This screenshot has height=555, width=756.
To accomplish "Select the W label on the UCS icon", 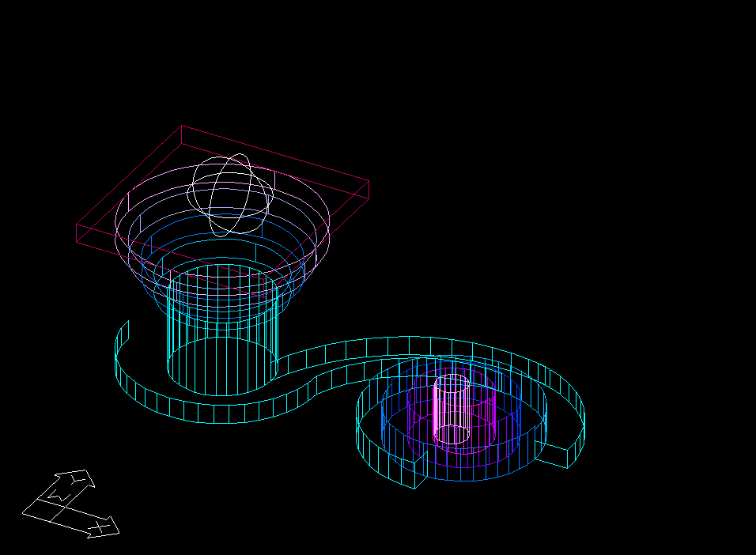I will tap(59, 496).
